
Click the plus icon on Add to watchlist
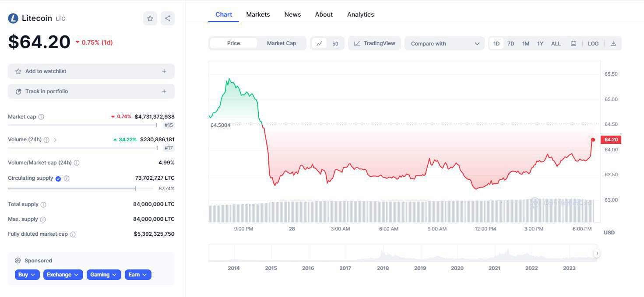(x=164, y=71)
